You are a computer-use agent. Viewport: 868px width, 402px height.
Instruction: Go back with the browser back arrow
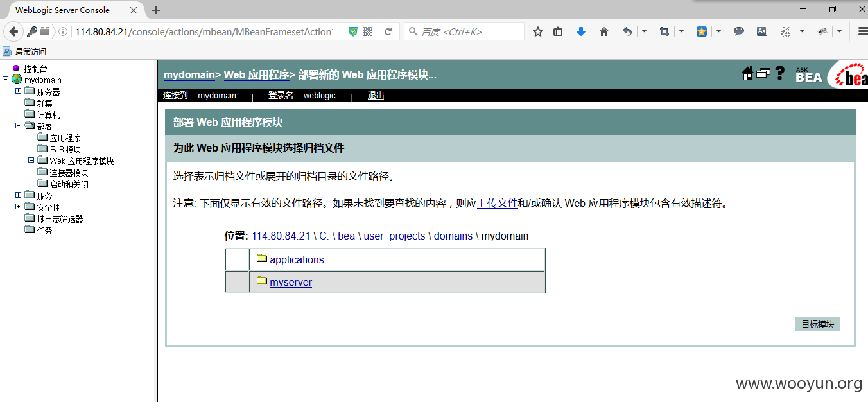point(13,31)
